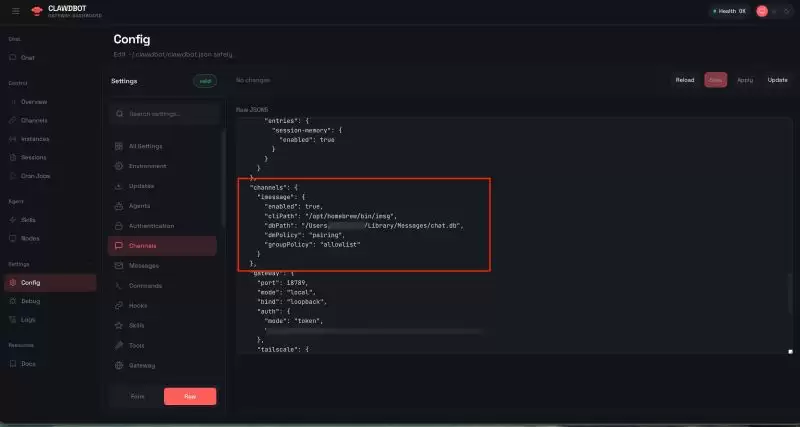
Task: Switch to Raw view mode
Action: (x=190, y=396)
